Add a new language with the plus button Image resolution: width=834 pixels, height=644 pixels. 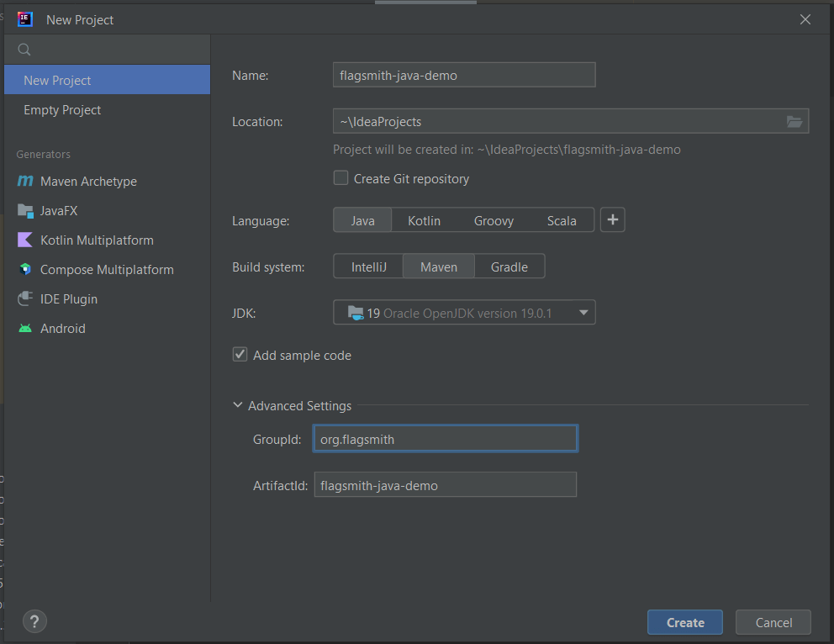click(612, 219)
